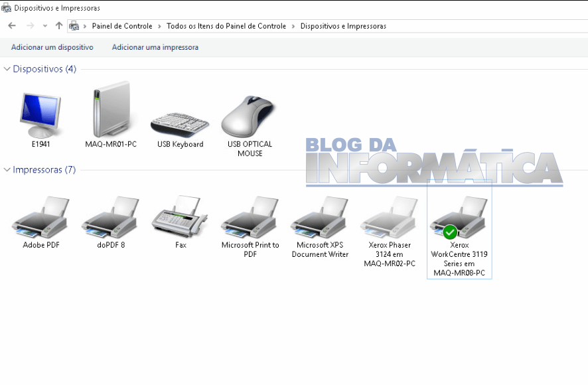Screen dimensions: 588x385
Task: Click the 'Fax' label text
Action: point(181,245)
